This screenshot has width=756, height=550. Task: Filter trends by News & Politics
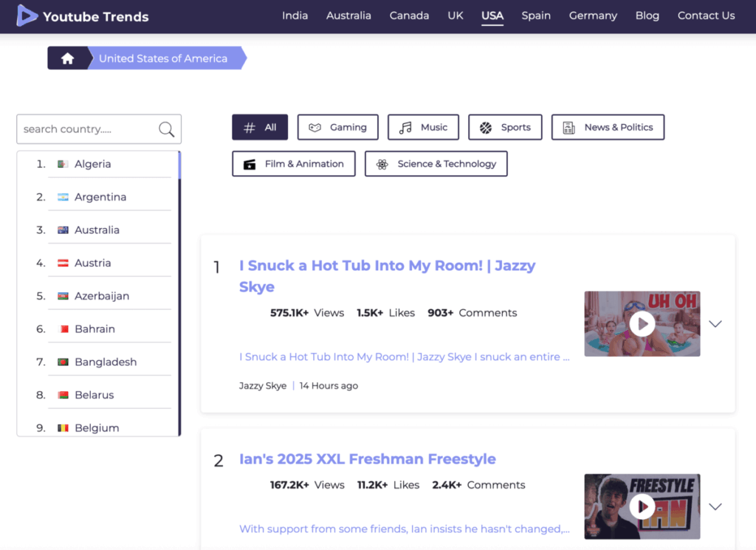coord(608,127)
